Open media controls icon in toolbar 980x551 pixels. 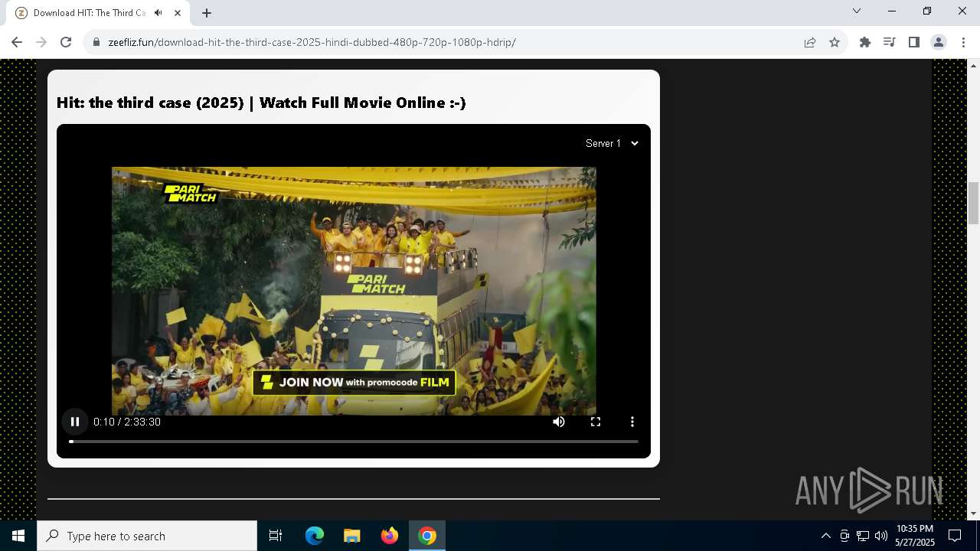(x=890, y=42)
